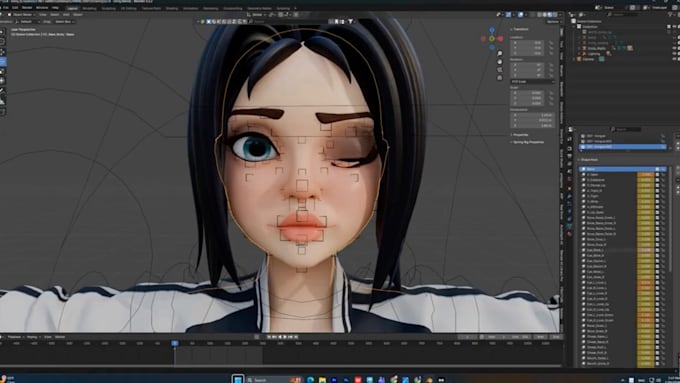Screen dimensions: 680x383
Task: Click the Windows Start button
Action: tap(238, 380)
